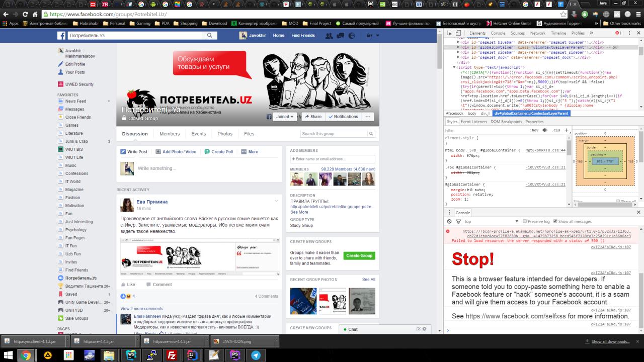The height and width of the screenshot is (362, 644).
Task: Click the Share button on the group cover
Action: pyautogui.click(x=312, y=117)
